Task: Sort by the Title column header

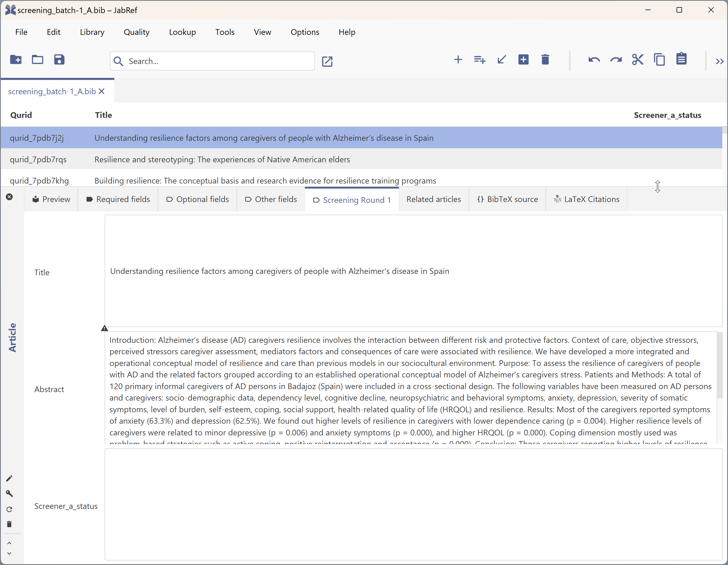Action: click(103, 115)
